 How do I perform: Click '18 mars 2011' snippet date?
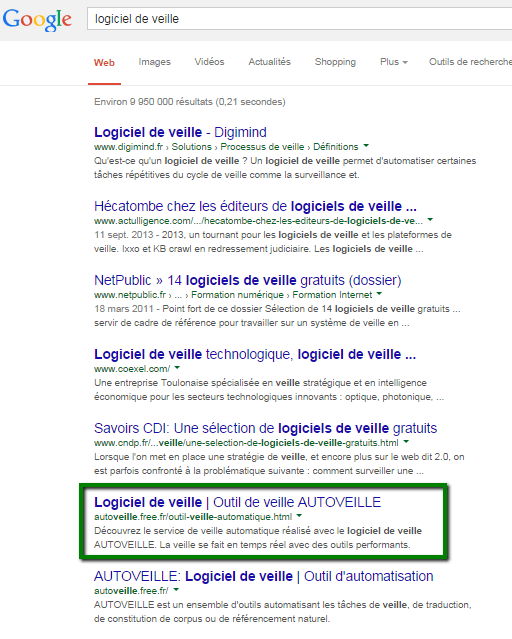point(124,309)
